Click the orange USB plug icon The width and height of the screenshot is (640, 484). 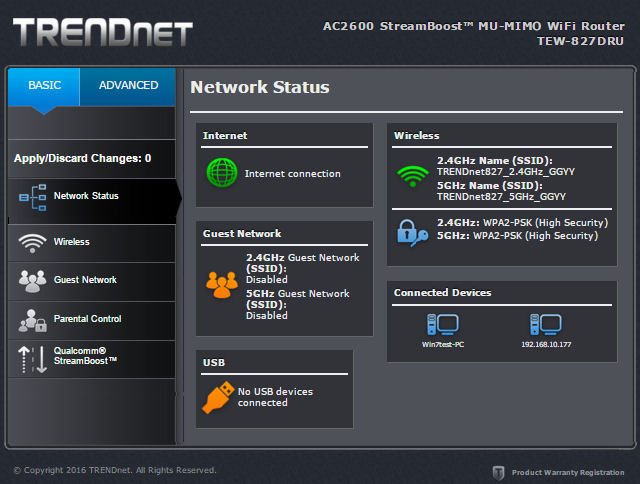point(218,397)
